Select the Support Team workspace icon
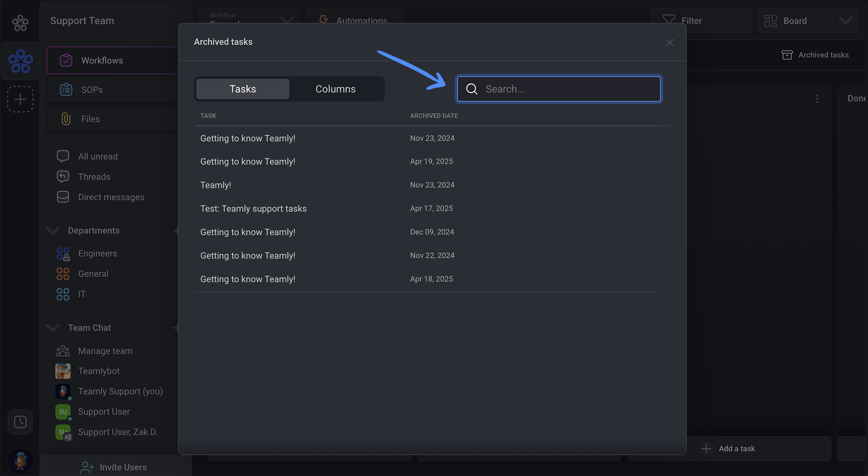This screenshot has height=476, width=868. pyautogui.click(x=21, y=61)
